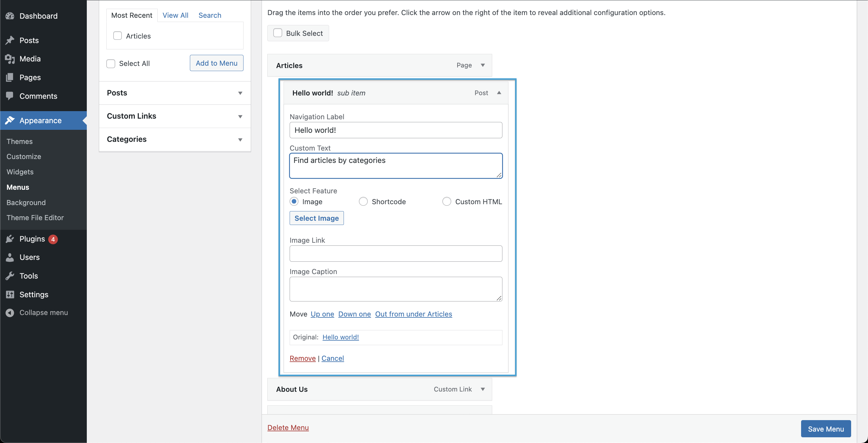This screenshot has width=868, height=443.
Task: Click the Users person icon
Action: (10, 257)
